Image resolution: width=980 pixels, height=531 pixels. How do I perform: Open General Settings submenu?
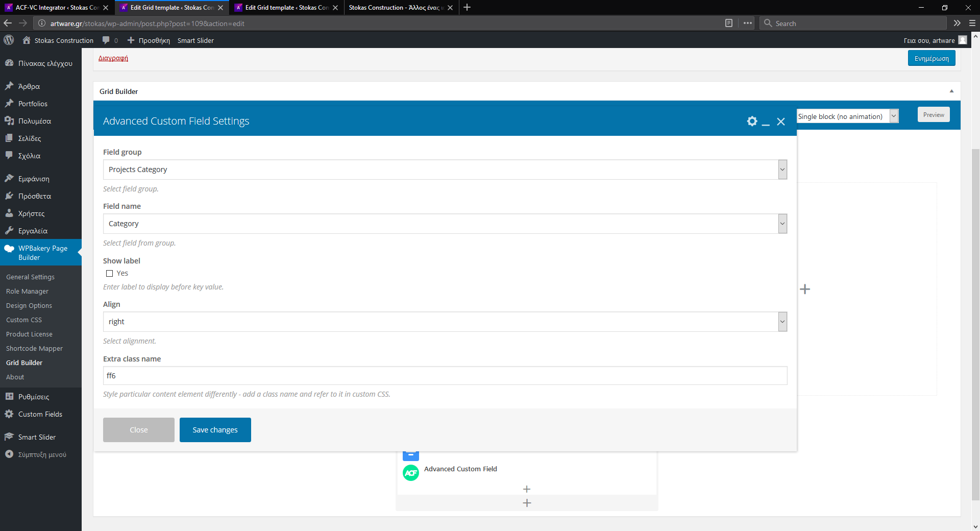pyautogui.click(x=30, y=277)
